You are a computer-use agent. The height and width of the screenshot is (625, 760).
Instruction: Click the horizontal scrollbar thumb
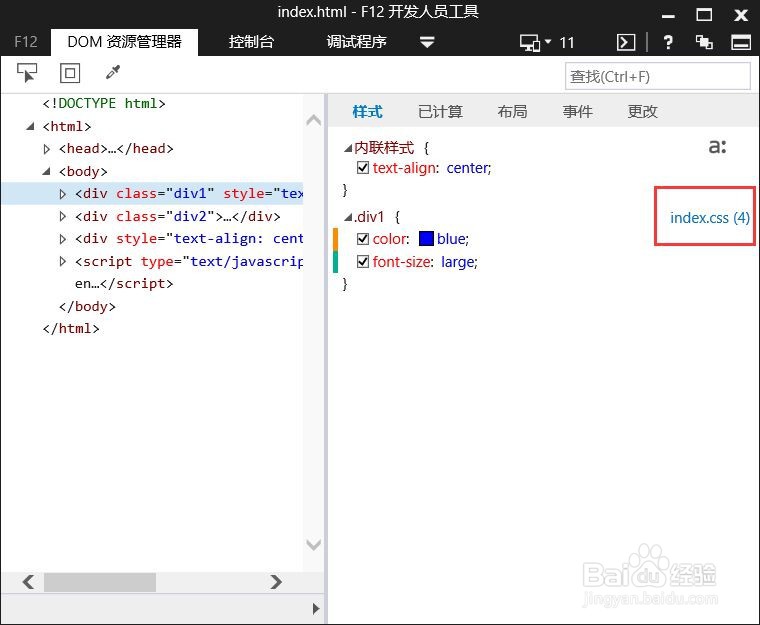click(100, 582)
